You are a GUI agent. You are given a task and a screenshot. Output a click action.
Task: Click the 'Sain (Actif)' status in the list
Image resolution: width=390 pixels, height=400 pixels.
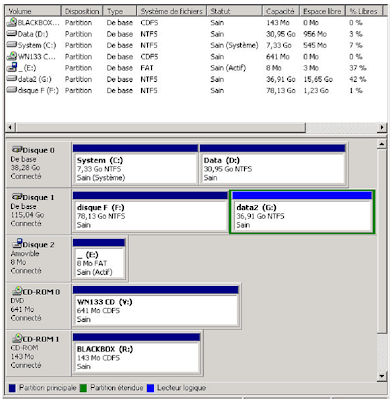click(228, 68)
